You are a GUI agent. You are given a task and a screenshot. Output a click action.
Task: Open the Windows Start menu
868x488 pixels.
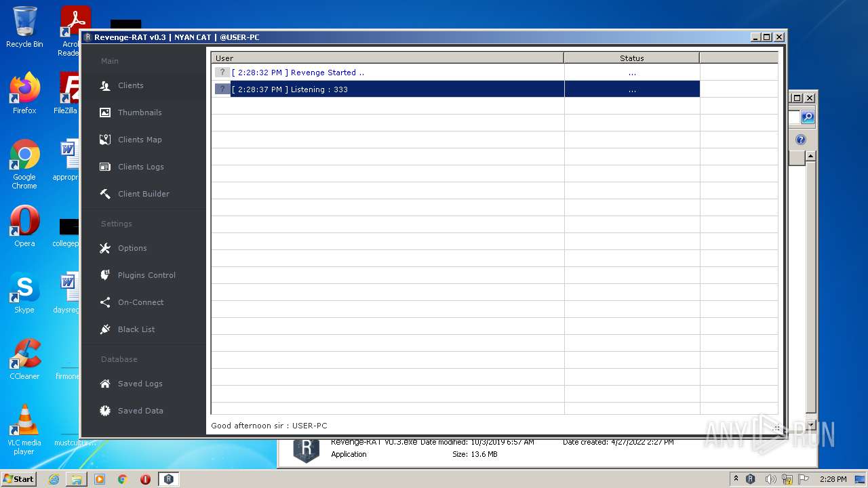coord(19,479)
